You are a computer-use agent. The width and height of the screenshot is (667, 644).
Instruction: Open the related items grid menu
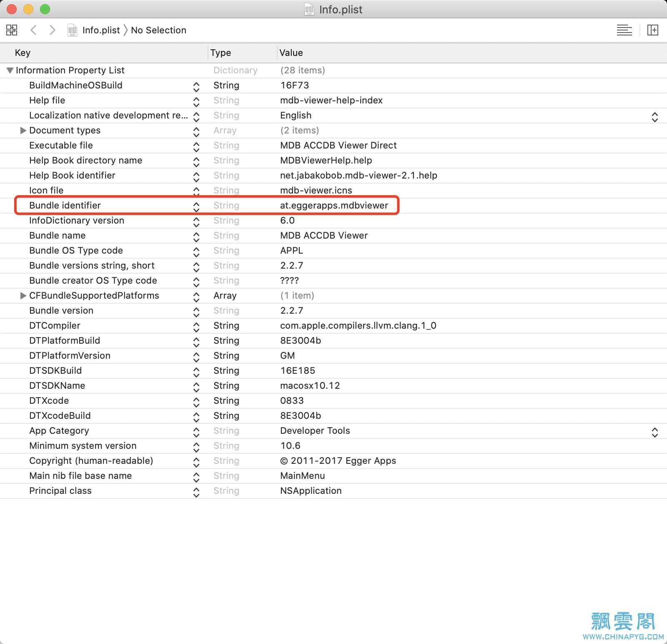click(x=12, y=30)
